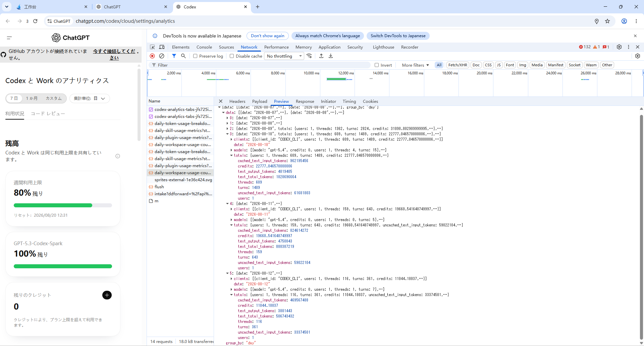Open the Headers tab of request
The height and width of the screenshot is (346, 644).
[237, 101]
